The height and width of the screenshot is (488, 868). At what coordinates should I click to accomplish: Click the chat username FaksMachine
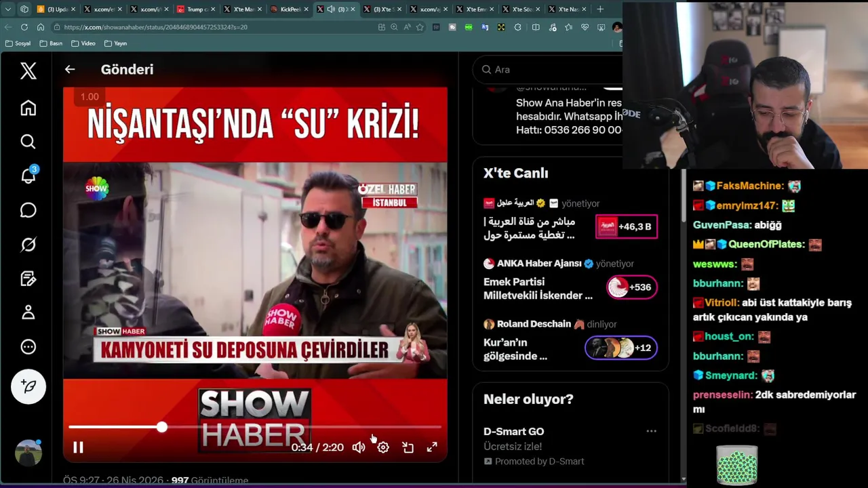tap(749, 186)
